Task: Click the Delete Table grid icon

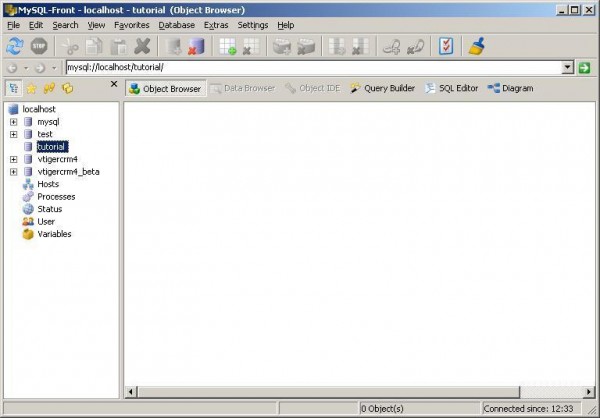Action: pos(251,47)
